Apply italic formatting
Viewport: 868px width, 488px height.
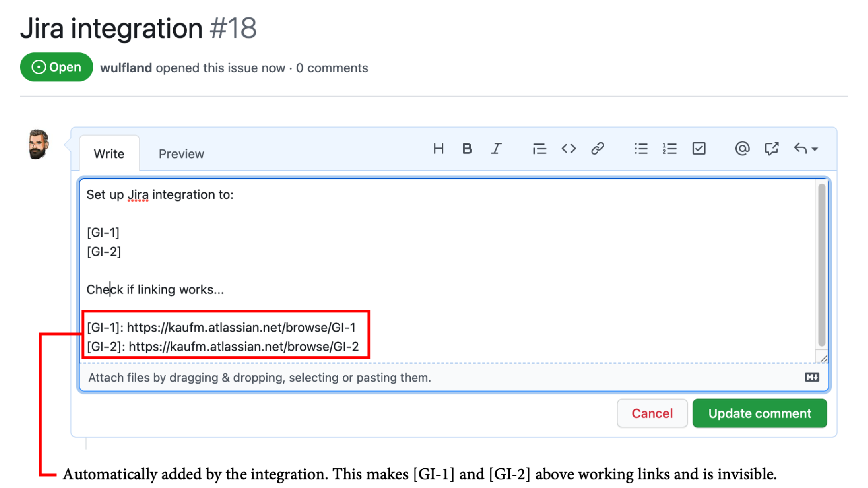click(496, 149)
